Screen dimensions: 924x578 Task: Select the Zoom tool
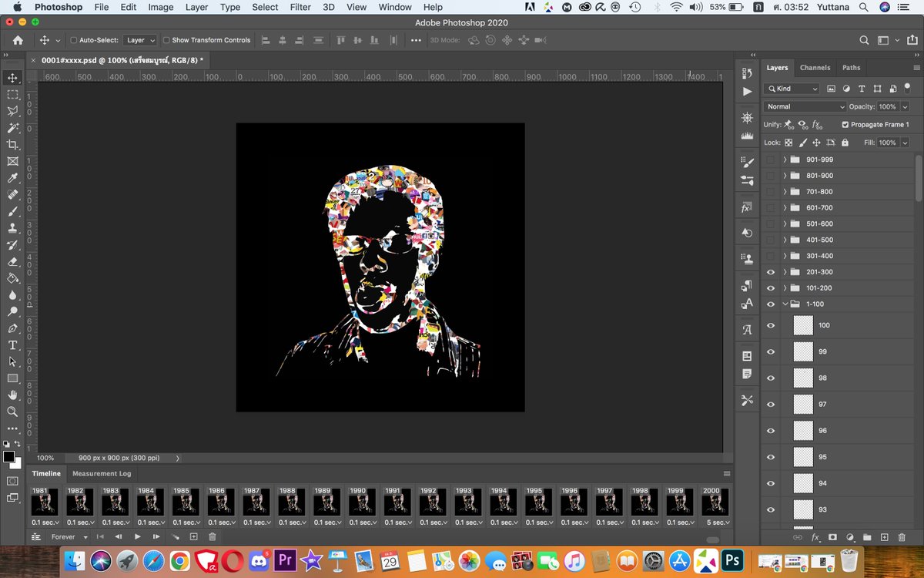(x=12, y=412)
